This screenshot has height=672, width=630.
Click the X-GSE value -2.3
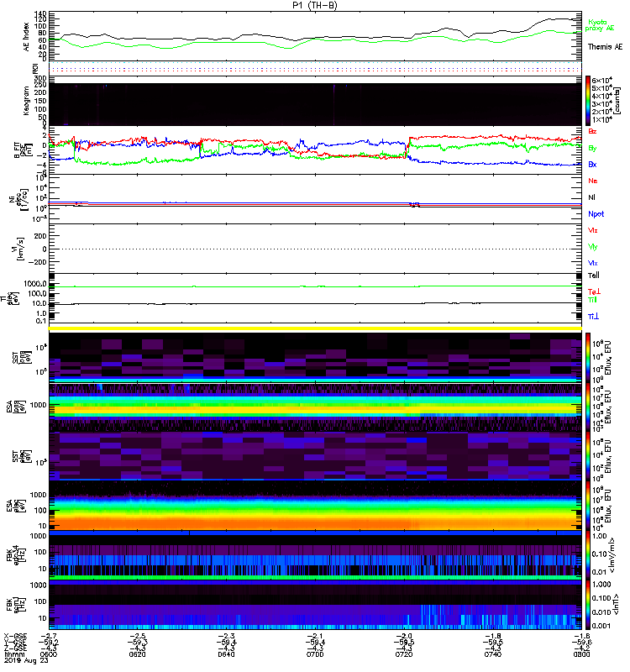tap(226, 636)
